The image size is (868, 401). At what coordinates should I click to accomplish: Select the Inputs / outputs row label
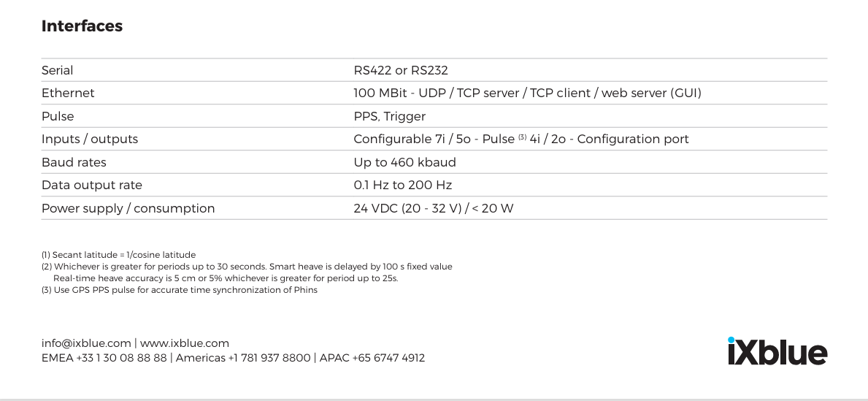(x=90, y=139)
